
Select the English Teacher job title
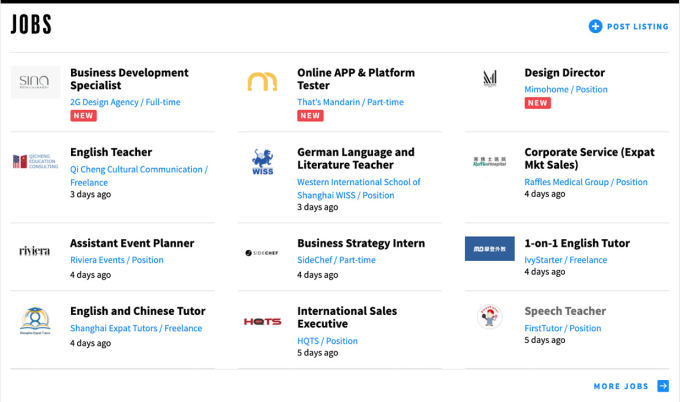(111, 153)
